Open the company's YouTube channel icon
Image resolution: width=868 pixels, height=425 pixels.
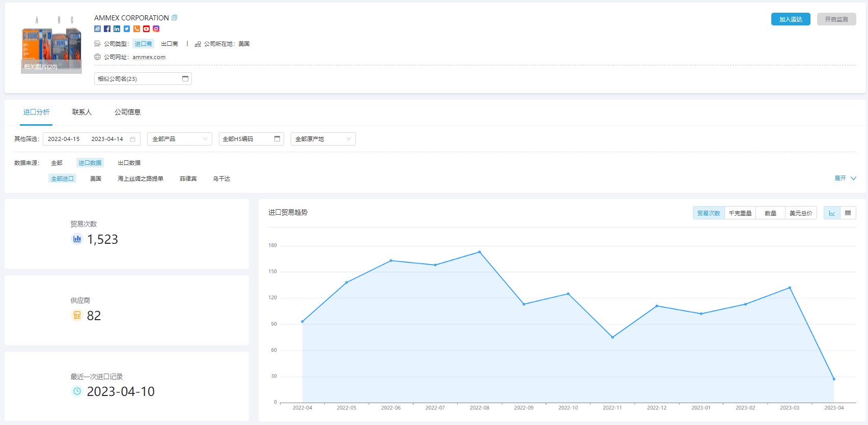146,29
